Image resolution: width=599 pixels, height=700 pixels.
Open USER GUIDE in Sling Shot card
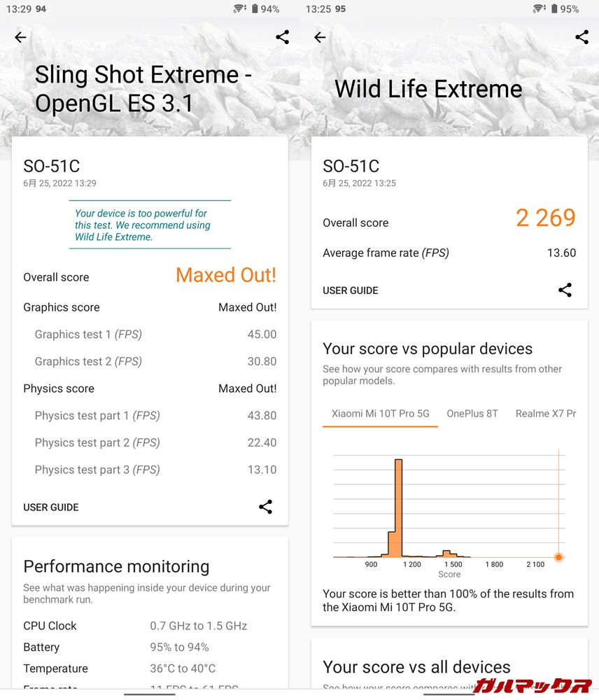click(x=51, y=507)
